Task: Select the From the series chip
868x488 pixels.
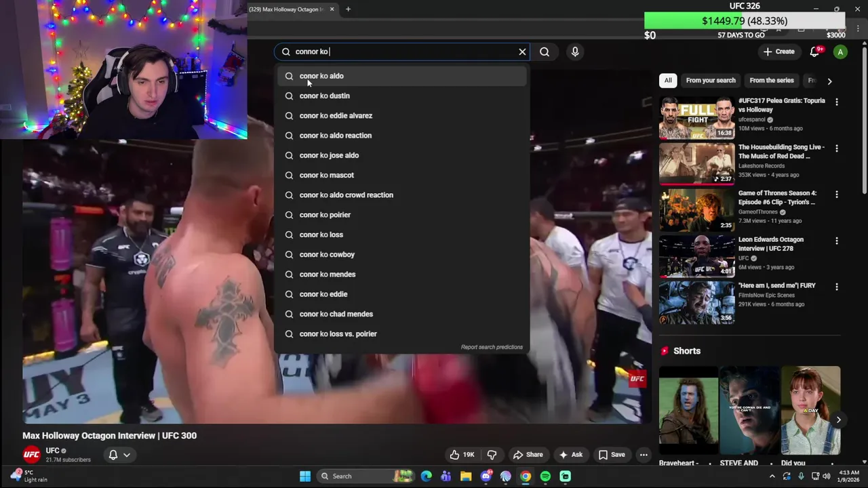Action: point(772,80)
